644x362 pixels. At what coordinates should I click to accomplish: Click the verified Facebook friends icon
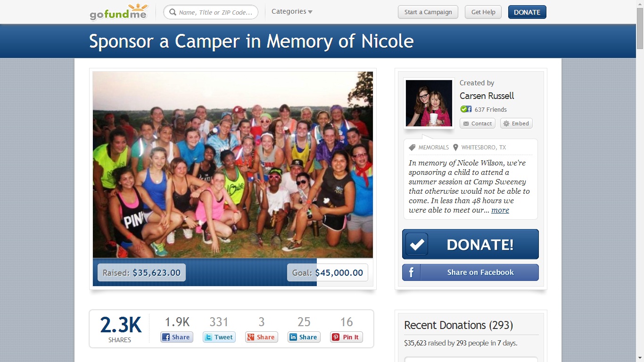tap(466, 109)
